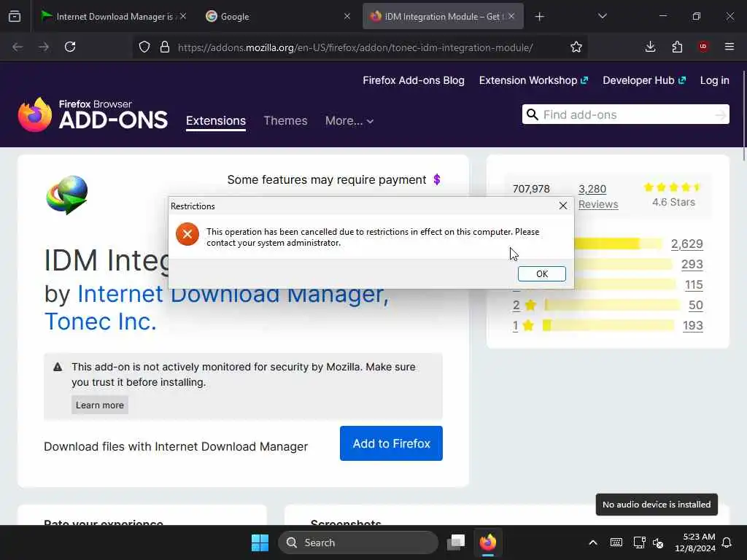The height and width of the screenshot is (560, 747).
Task: Click the Log in link
Action: 714,80
